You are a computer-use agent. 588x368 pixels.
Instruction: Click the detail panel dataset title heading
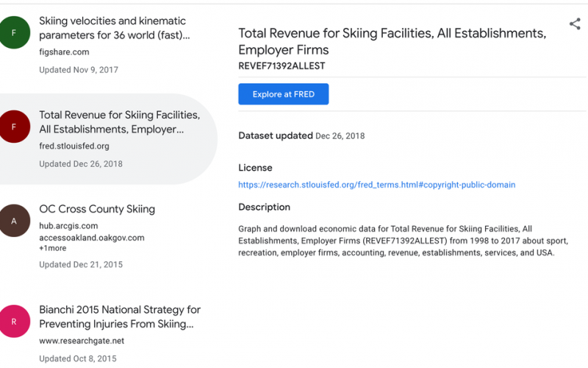pyautogui.click(x=392, y=41)
